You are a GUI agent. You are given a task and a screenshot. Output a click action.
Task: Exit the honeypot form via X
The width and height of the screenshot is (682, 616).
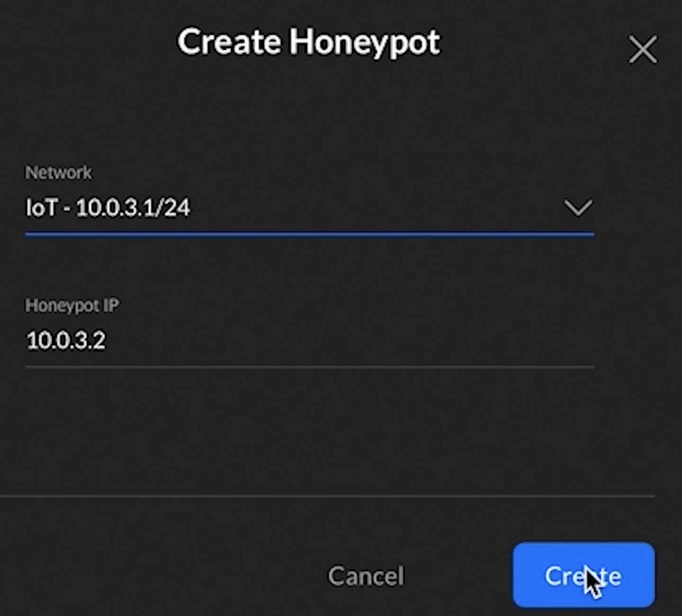point(643,49)
